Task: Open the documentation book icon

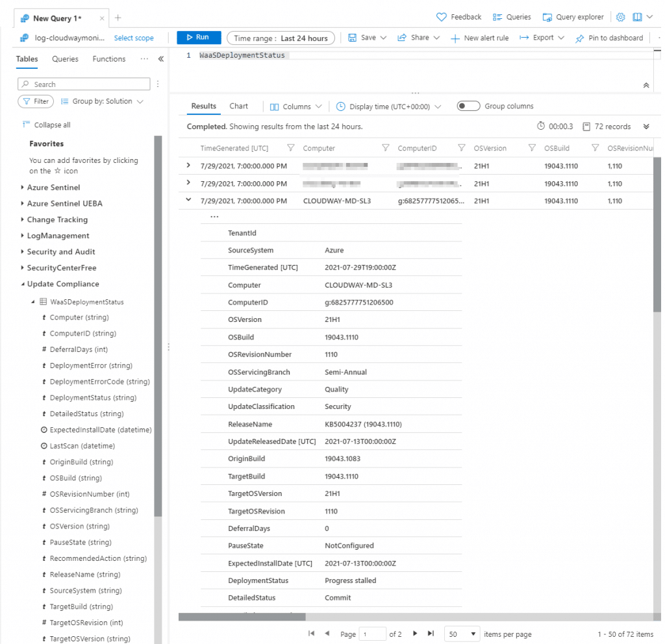Action: [637, 17]
